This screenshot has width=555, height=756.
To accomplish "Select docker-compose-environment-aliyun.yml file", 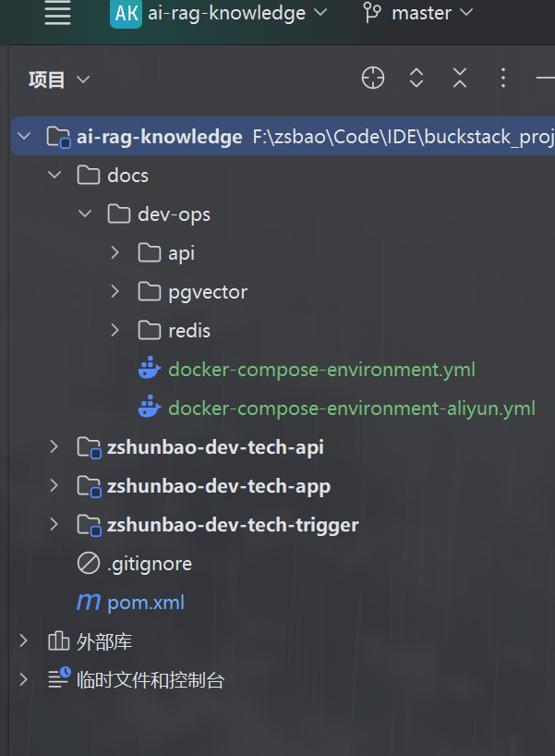I will pos(351,408).
